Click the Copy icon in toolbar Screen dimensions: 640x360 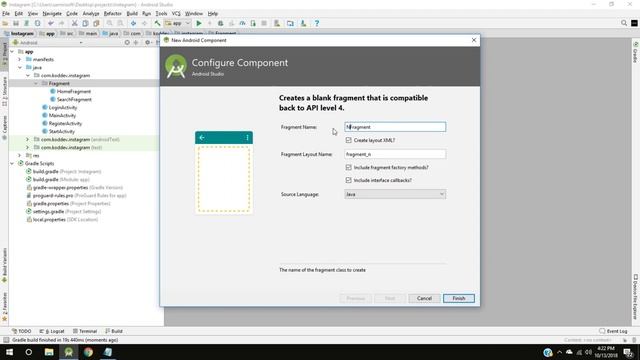(85, 23)
